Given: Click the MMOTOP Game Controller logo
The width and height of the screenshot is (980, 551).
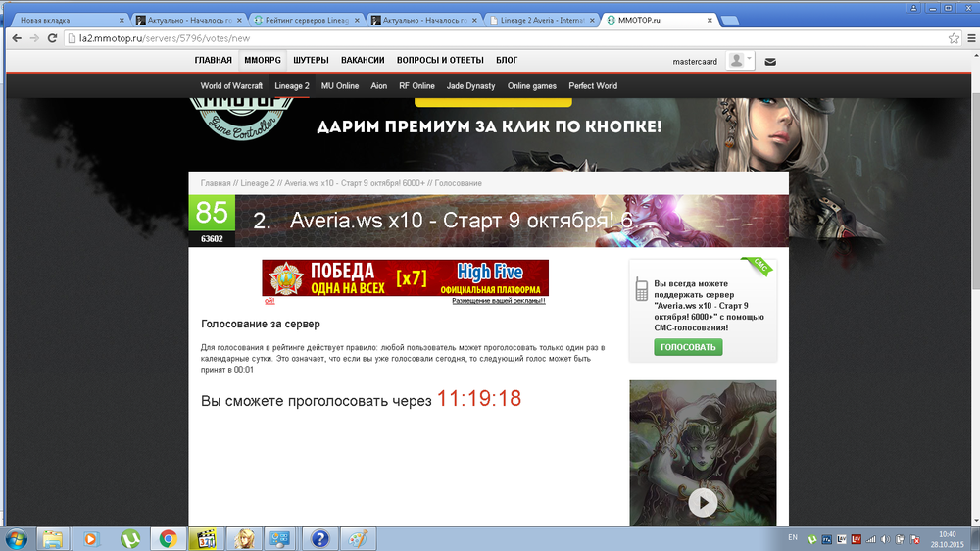Looking at the screenshot, I should (x=242, y=119).
